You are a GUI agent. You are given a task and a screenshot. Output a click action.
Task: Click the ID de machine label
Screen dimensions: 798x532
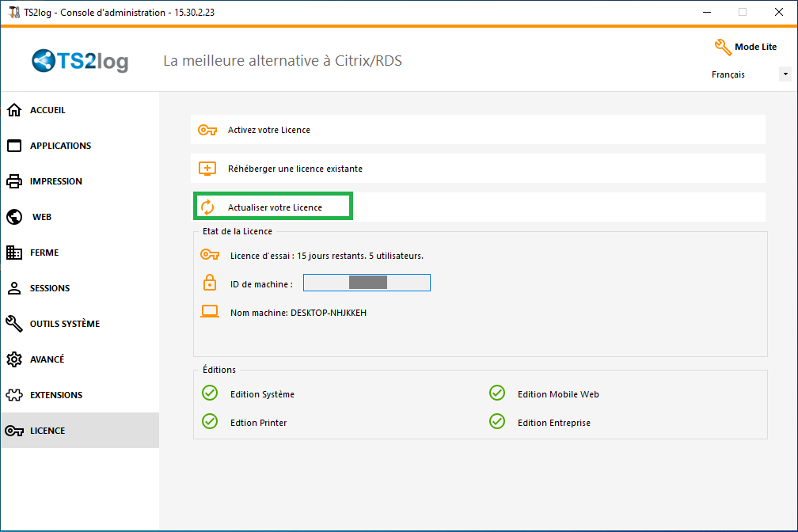[x=261, y=284]
